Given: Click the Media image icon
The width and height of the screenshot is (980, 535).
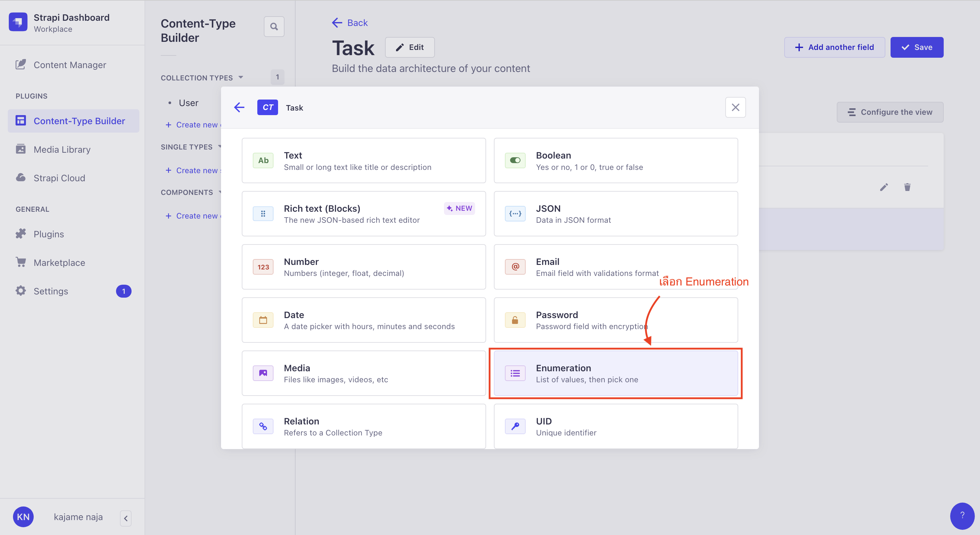Looking at the screenshot, I should coord(263,373).
